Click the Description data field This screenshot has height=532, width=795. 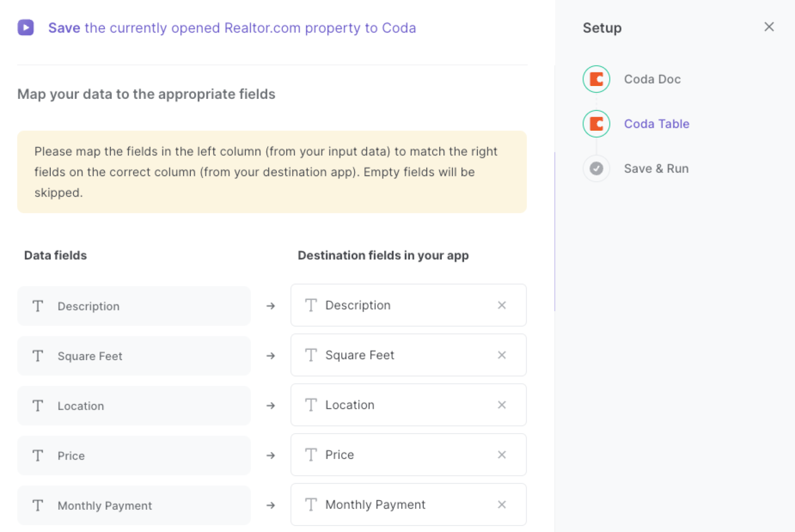coord(134,306)
